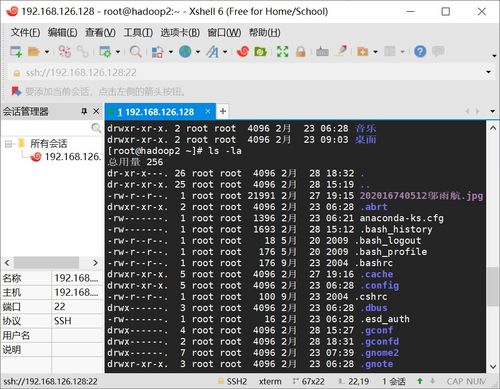Add a new tab with plus button
The width and height of the screenshot is (500, 389).
223,111
